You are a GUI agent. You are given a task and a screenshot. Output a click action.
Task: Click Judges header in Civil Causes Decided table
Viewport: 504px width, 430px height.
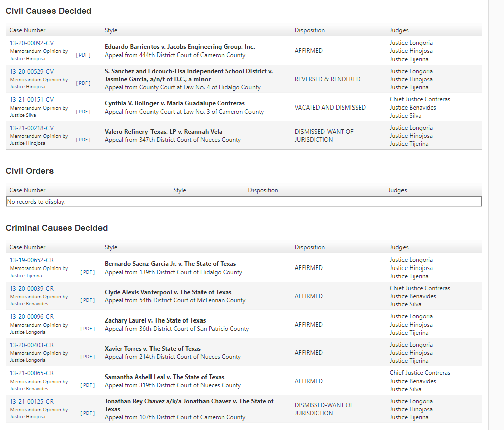point(399,30)
